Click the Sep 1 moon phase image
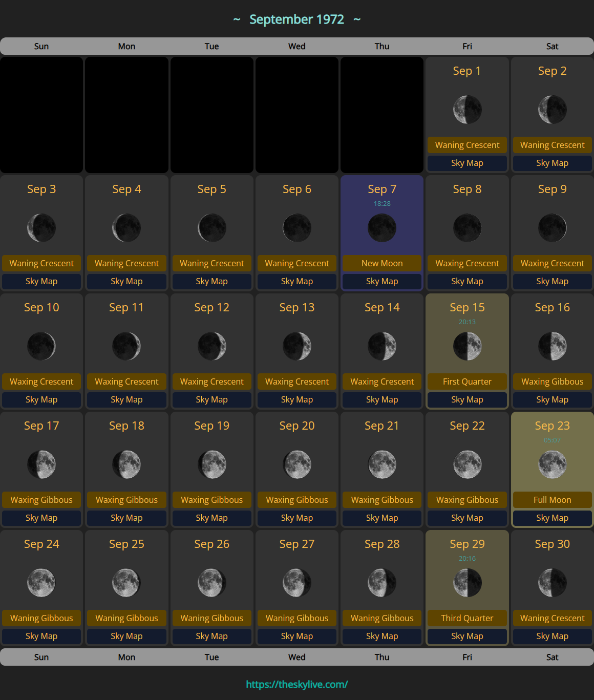594x700 pixels. tap(467, 110)
